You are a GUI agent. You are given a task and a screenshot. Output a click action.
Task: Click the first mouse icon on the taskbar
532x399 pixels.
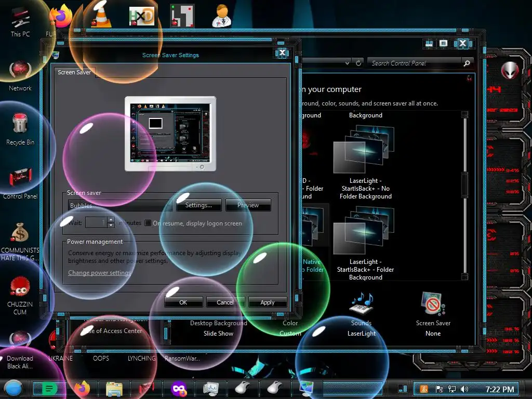243,388
